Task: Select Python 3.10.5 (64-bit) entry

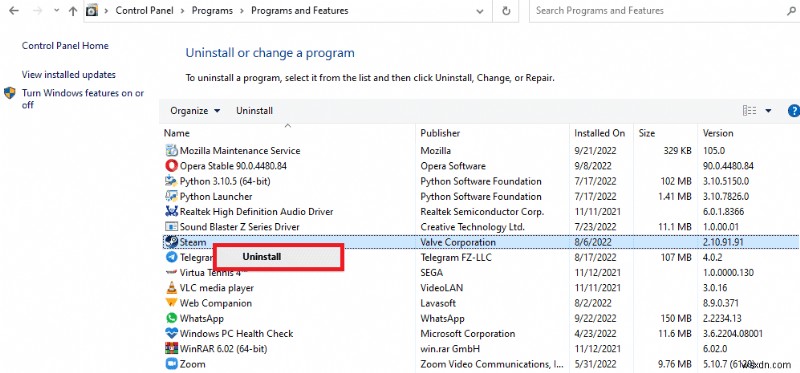Action: [225, 181]
